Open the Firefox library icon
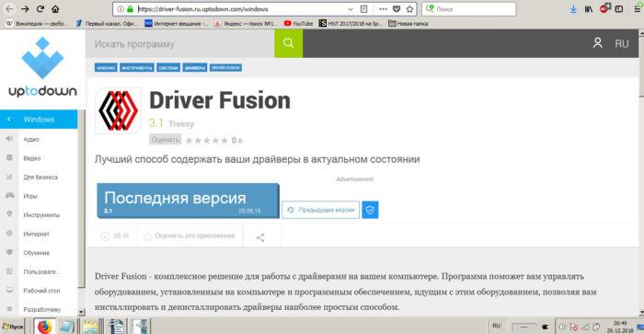This screenshot has width=644, height=334. click(x=589, y=9)
